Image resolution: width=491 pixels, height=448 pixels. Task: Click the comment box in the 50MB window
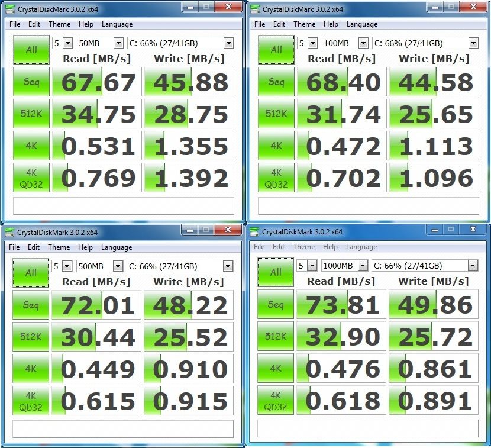click(124, 206)
